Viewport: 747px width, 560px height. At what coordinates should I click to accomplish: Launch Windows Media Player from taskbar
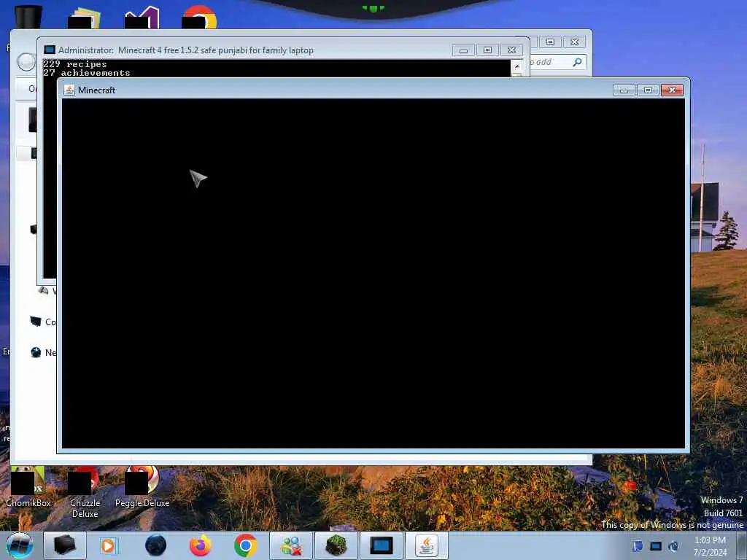(109, 545)
